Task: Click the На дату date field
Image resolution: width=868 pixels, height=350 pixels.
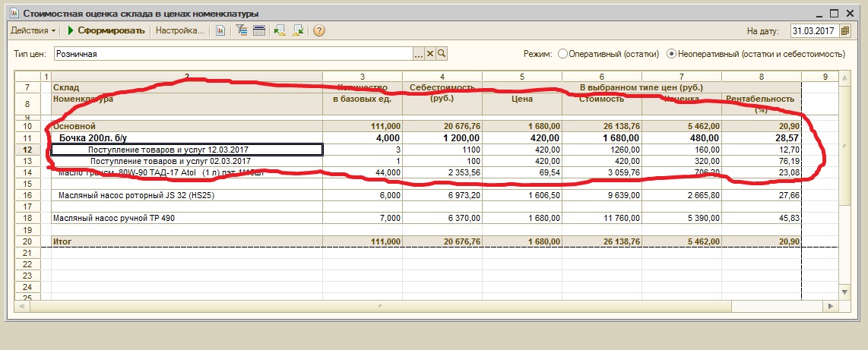Action: [x=813, y=31]
